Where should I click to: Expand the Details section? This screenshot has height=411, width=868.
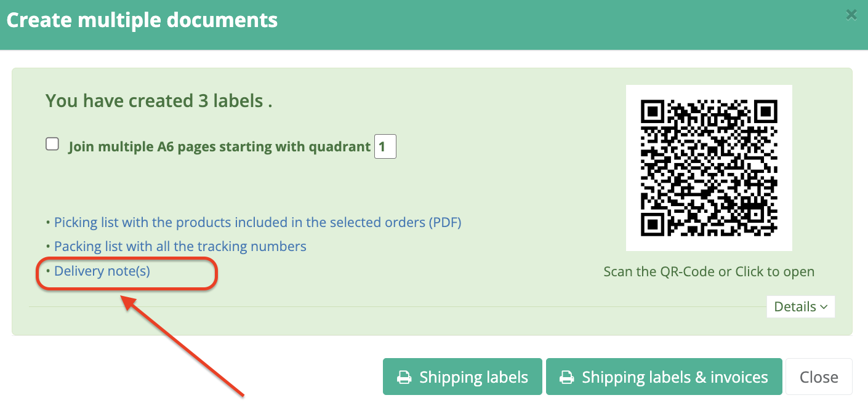click(800, 306)
